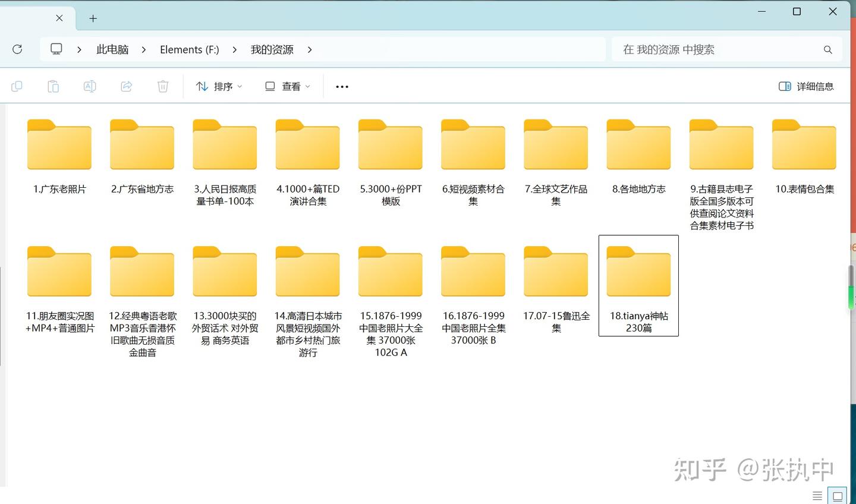The width and height of the screenshot is (856, 504).
Task: Click the search magnifier icon
Action: 828,50
